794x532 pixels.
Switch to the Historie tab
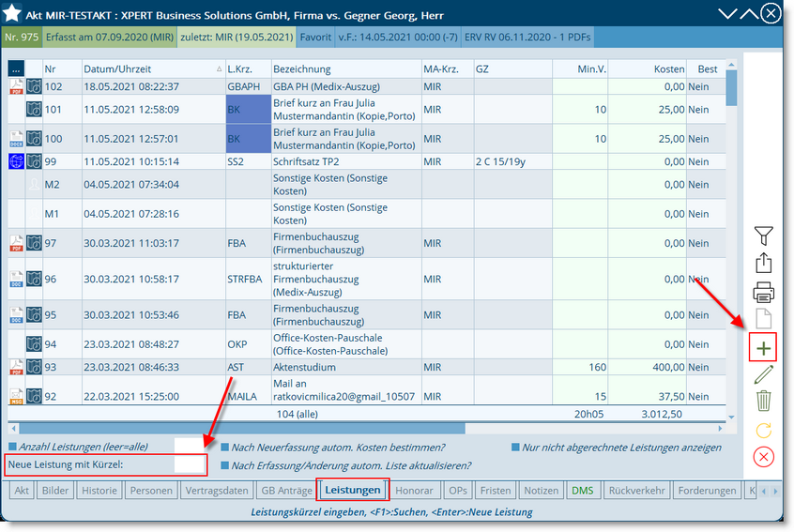[99, 491]
